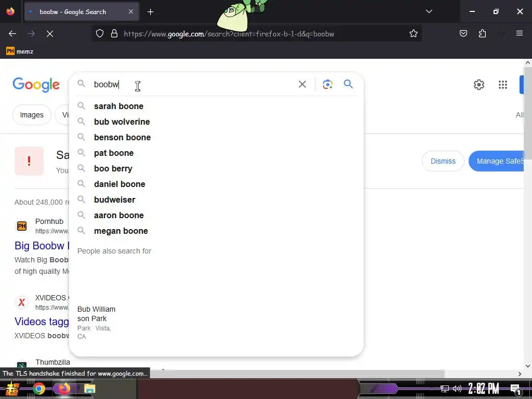Image resolution: width=532 pixels, height=399 pixels.
Task: Select suggestion 'megan boone'
Action: (x=217, y=231)
